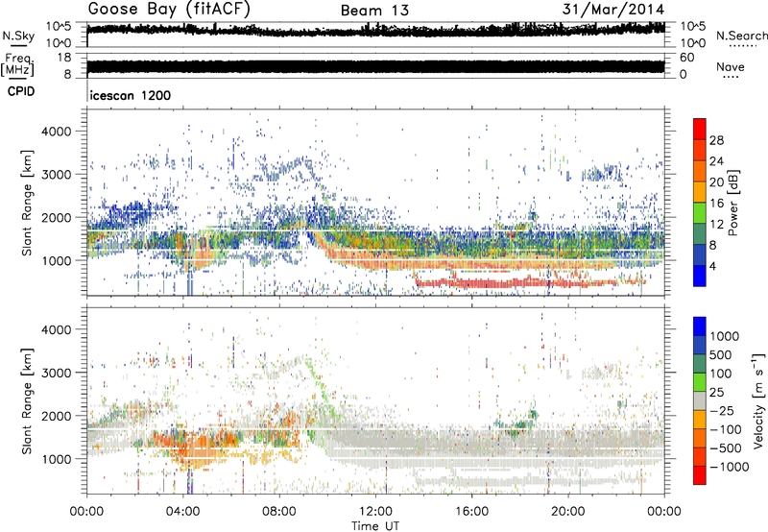
Task: Click the "-500" tick on Velocity colorbar
Action: coord(726,447)
